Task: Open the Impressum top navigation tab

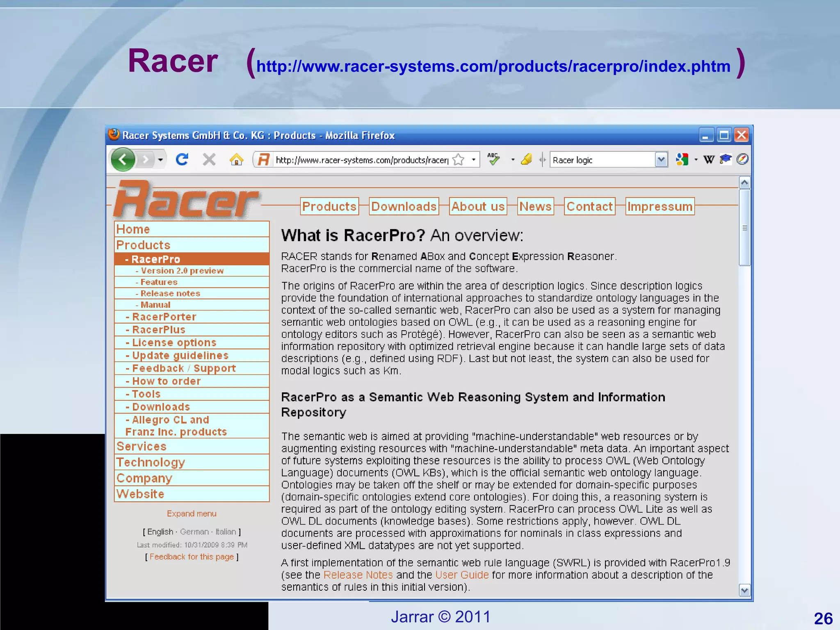Action: (x=660, y=206)
